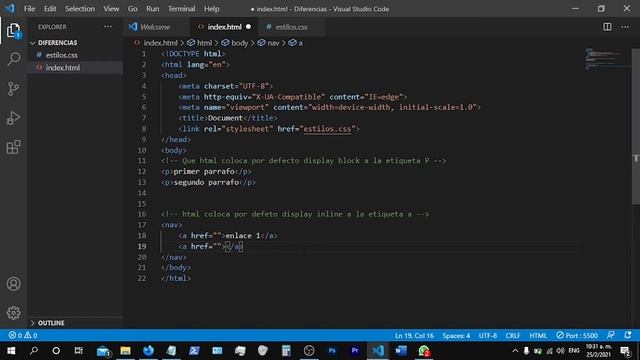Image resolution: width=640 pixels, height=360 pixels.
Task: Open the Search view icon
Action: click(13, 59)
